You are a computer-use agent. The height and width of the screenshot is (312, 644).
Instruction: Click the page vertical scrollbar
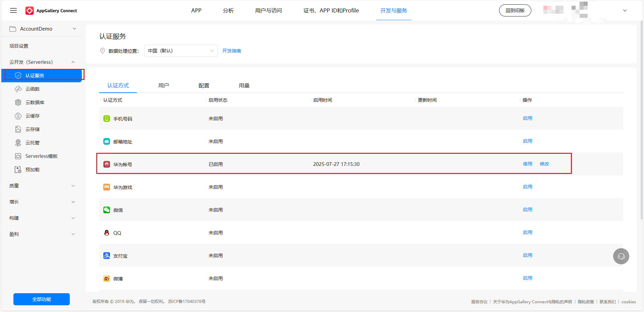(x=642, y=120)
